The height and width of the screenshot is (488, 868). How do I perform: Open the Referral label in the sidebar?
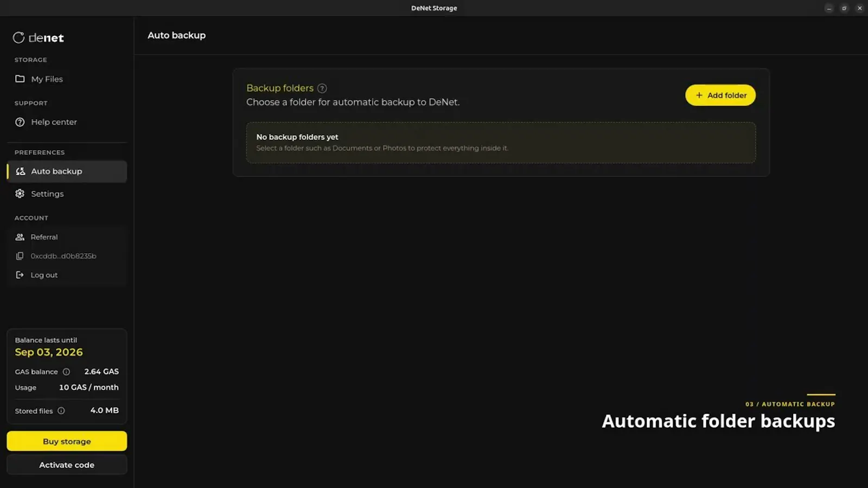point(44,237)
